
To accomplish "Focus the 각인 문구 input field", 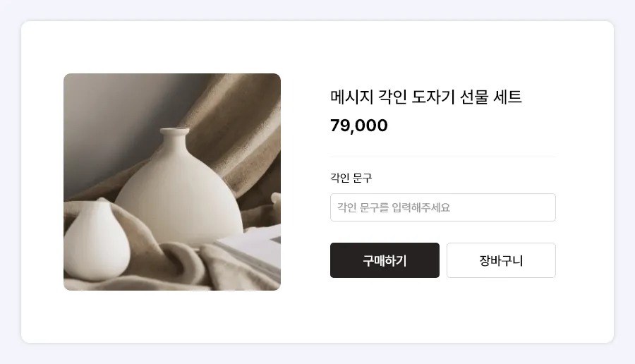I will coord(442,207).
